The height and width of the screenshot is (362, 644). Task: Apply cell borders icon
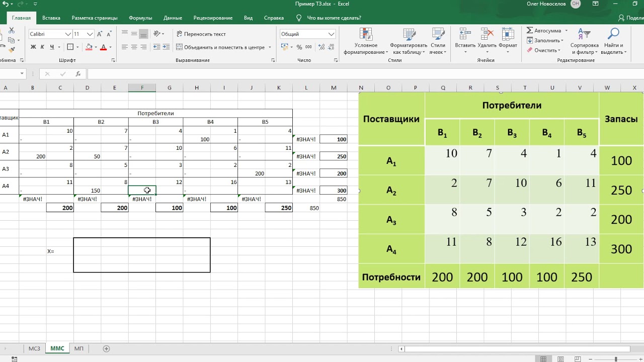click(70, 47)
